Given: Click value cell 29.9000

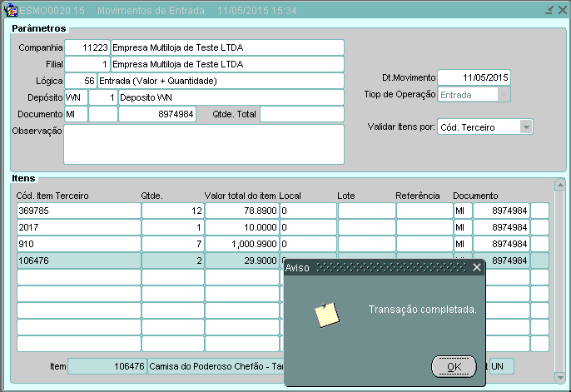Looking at the screenshot, I should click(x=241, y=261).
